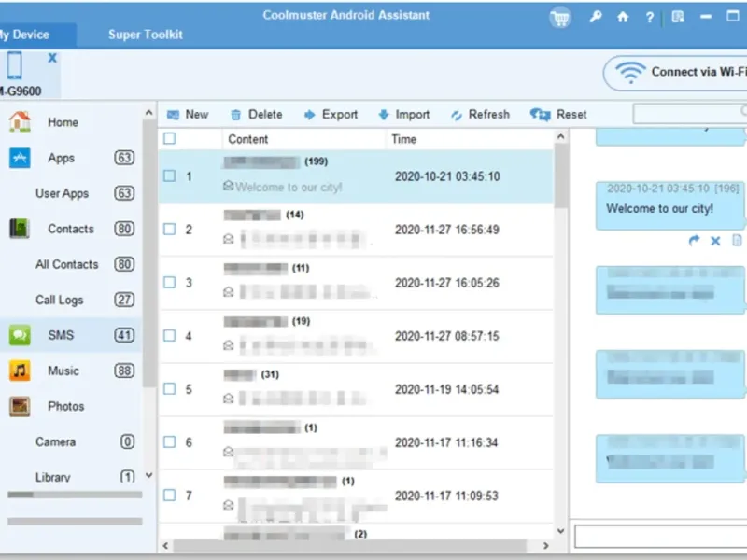Close the connected device tab X
Image resolution: width=747 pixels, height=560 pixels.
coord(52,58)
